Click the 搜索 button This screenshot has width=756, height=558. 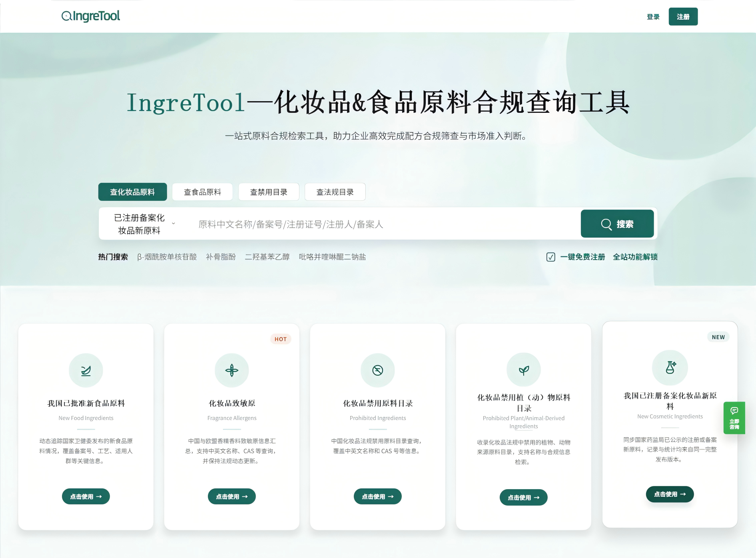click(617, 224)
